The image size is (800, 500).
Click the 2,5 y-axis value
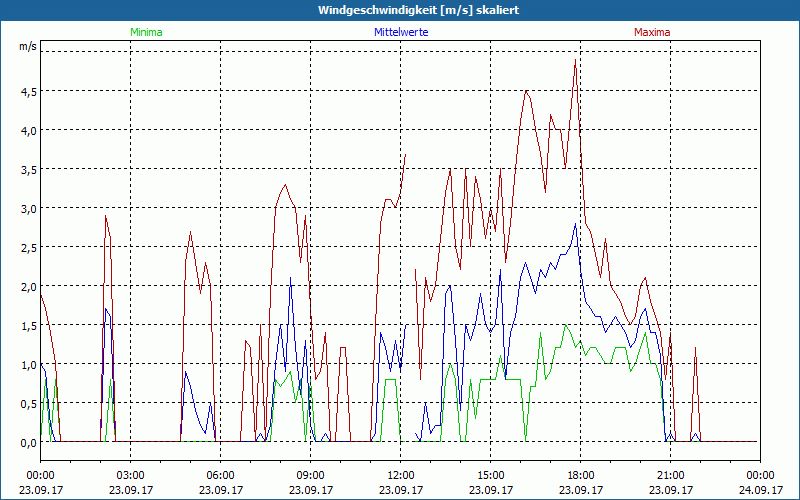pos(29,247)
